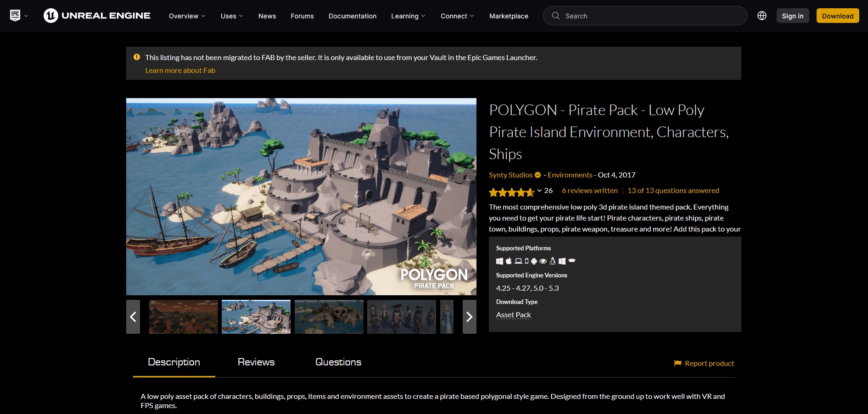Viewport: 868px width, 414px height.
Task: Click the laptop platform icon
Action: click(x=519, y=261)
